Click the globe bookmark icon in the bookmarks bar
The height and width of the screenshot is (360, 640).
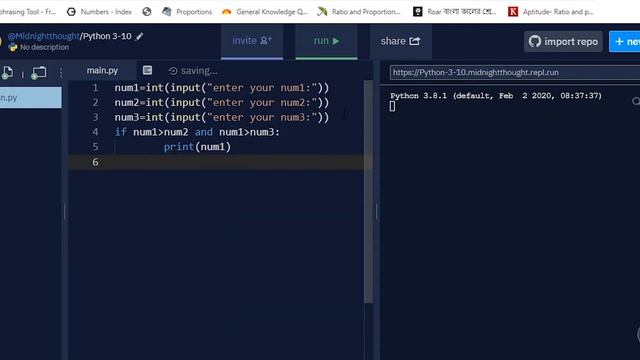(x=147, y=11)
